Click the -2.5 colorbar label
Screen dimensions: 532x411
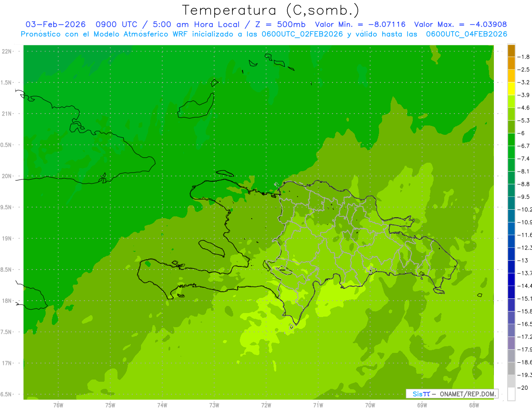524,70
